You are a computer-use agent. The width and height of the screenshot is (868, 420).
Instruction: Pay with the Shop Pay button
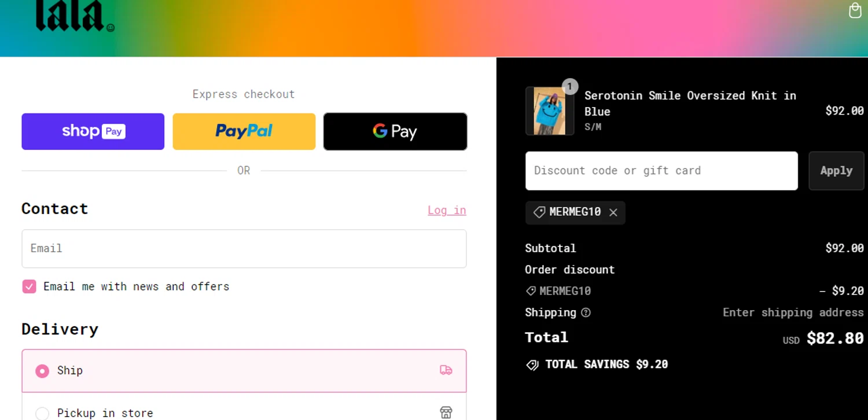(x=93, y=131)
